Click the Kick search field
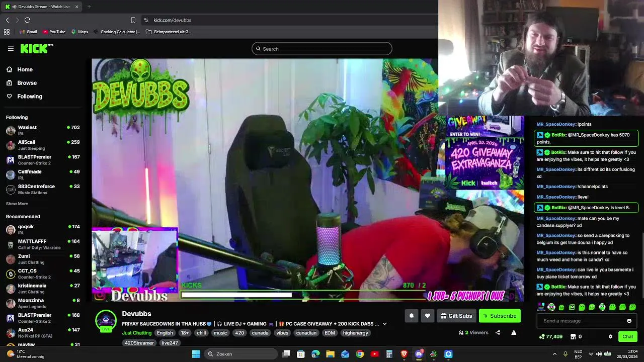The image size is (644, 362). [x=322, y=49]
